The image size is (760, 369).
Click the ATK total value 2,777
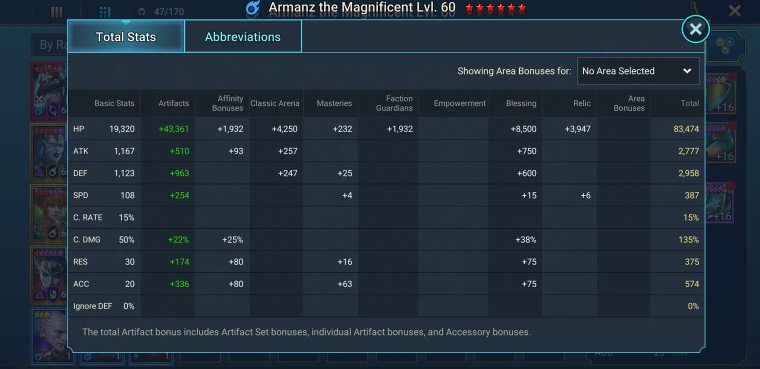tap(689, 151)
